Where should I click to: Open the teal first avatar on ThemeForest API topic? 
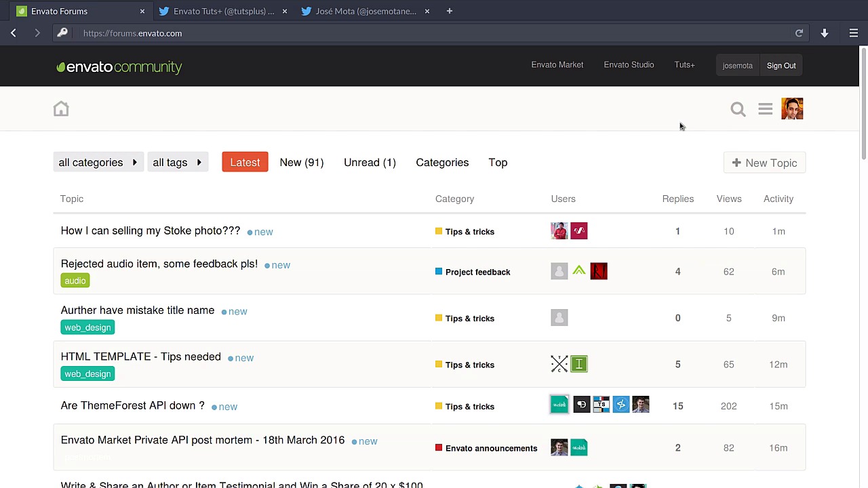559,405
